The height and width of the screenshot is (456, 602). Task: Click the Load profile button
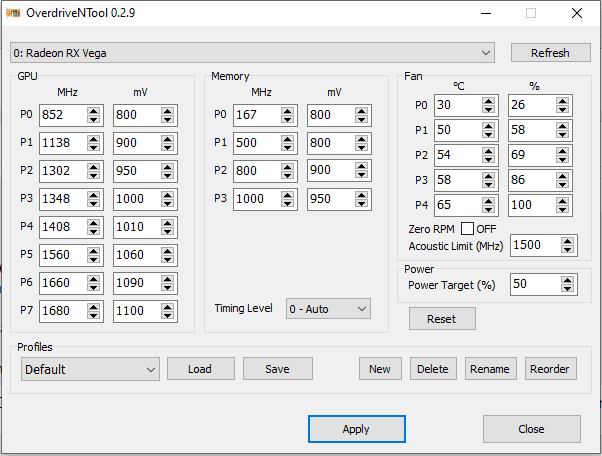pyautogui.click(x=200, y=369)
